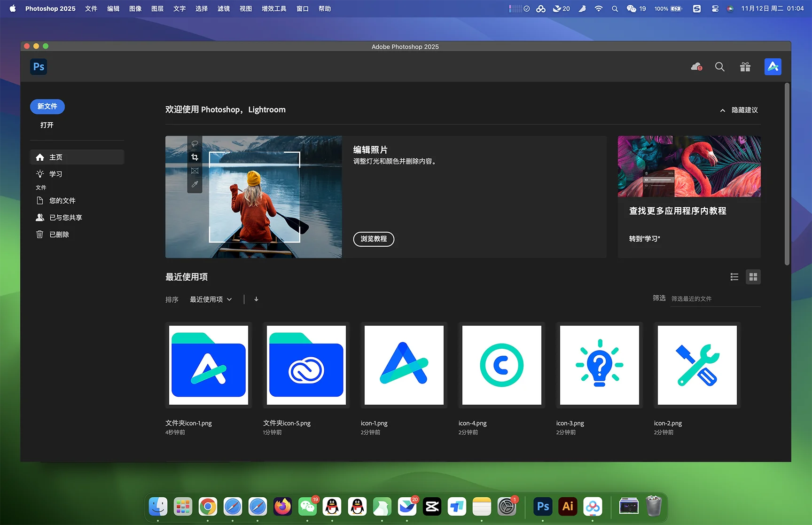Open the What's New gift icon
This screenshot has width=812, height=525.
click(x=745, y=67)
